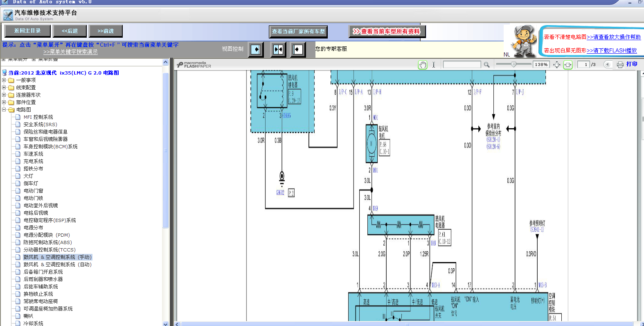This screenshot has width=644, height=326.
Task: Expand the 一般事项 folder
Action: coord(4,80)
